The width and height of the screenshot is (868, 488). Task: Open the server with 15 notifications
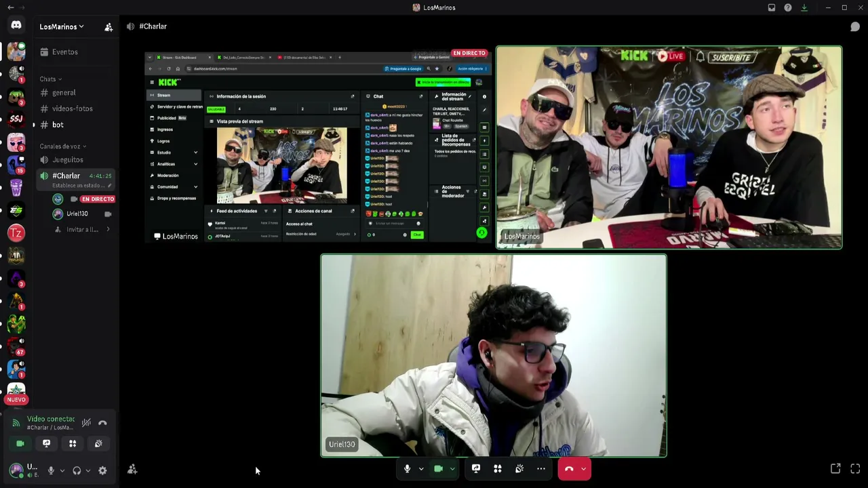pyautogui.click(x=16, y=165)
